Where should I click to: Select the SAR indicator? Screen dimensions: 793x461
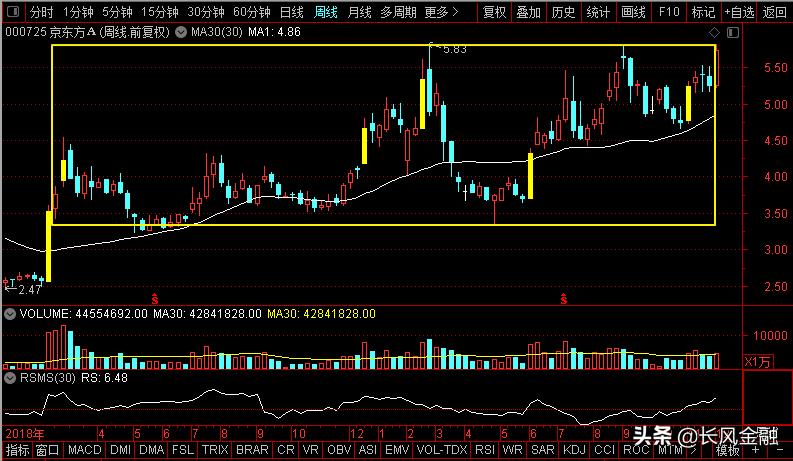click(543, 449)
